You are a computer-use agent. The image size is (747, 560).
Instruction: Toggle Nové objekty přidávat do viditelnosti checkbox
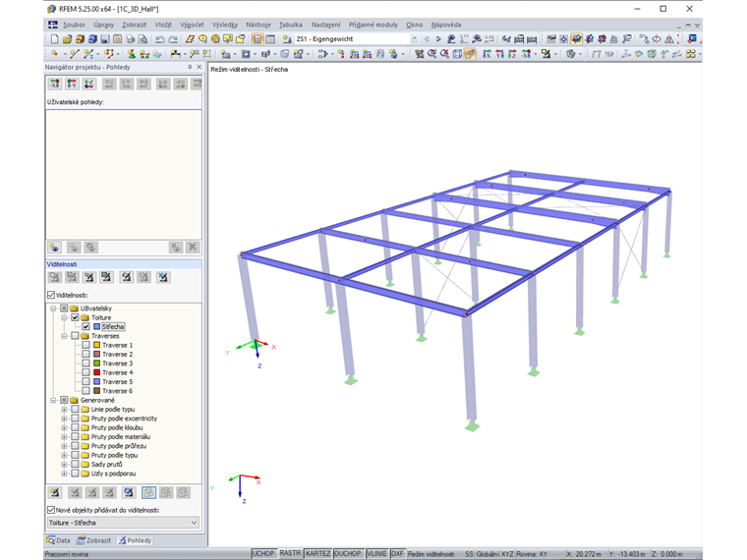tap(51, 510)
